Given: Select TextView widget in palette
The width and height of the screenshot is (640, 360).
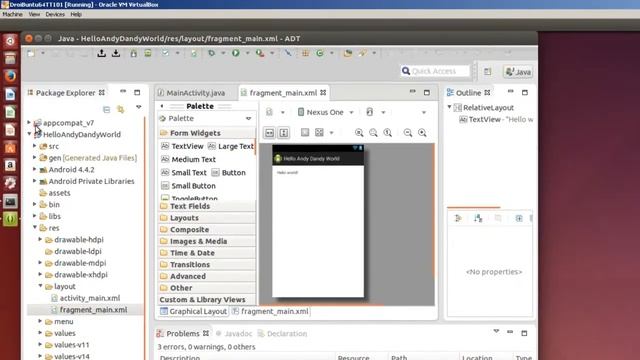Looking at the screenshot, I should click(182, 146).
